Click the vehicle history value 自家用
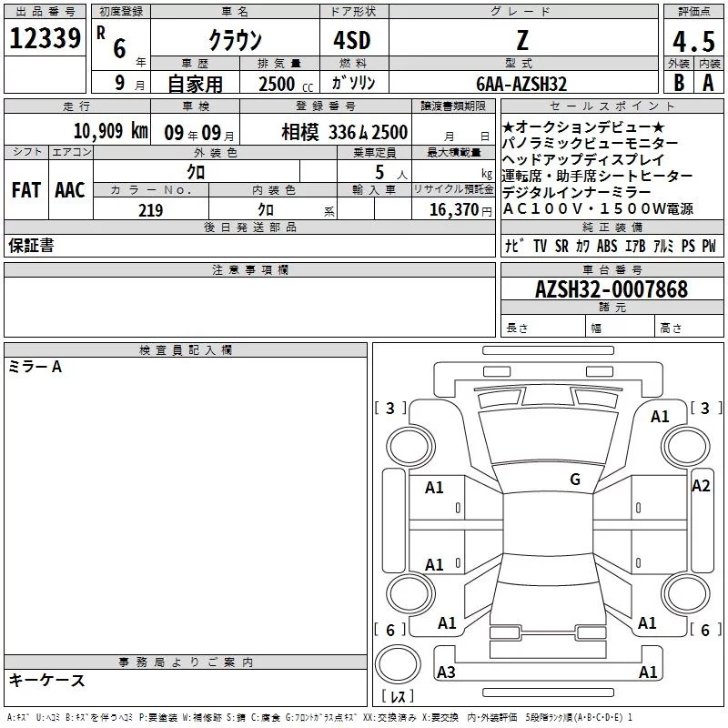This screenshot has width=728, height=728. [195, 84]
